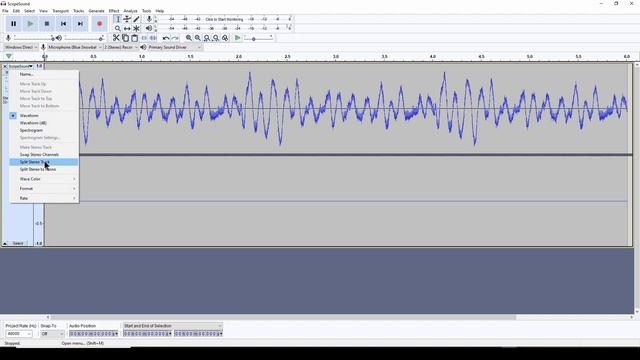Click the Zoom In icon
The image size is (640, 360).
(189, 38)
